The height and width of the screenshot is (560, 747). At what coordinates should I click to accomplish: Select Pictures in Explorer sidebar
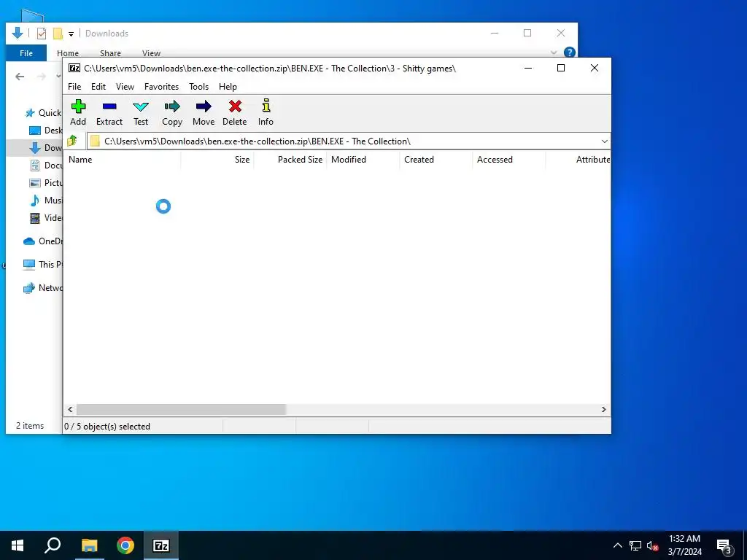point(45,183)
